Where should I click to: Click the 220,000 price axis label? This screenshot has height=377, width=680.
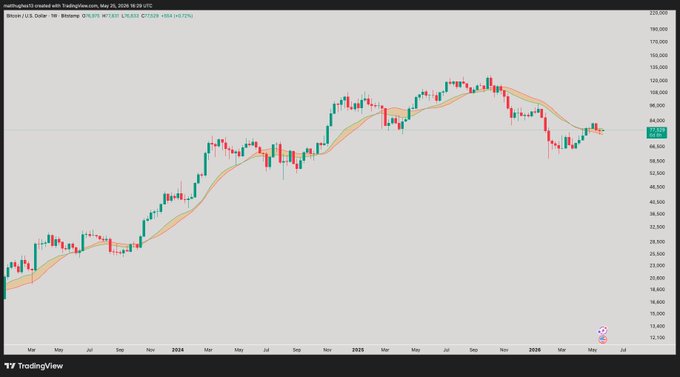point(658,13)
